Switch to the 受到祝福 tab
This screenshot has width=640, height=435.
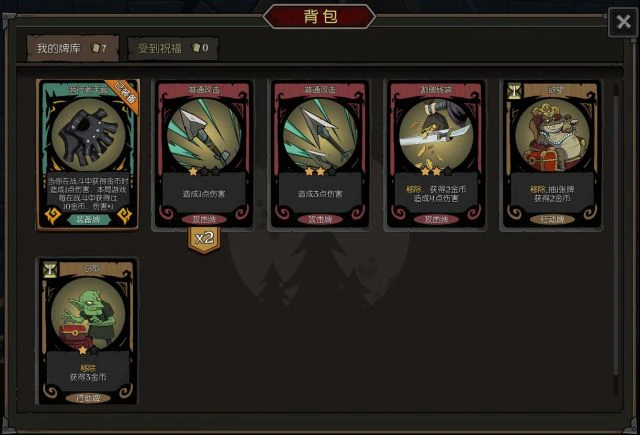click(x=173, y=48)
